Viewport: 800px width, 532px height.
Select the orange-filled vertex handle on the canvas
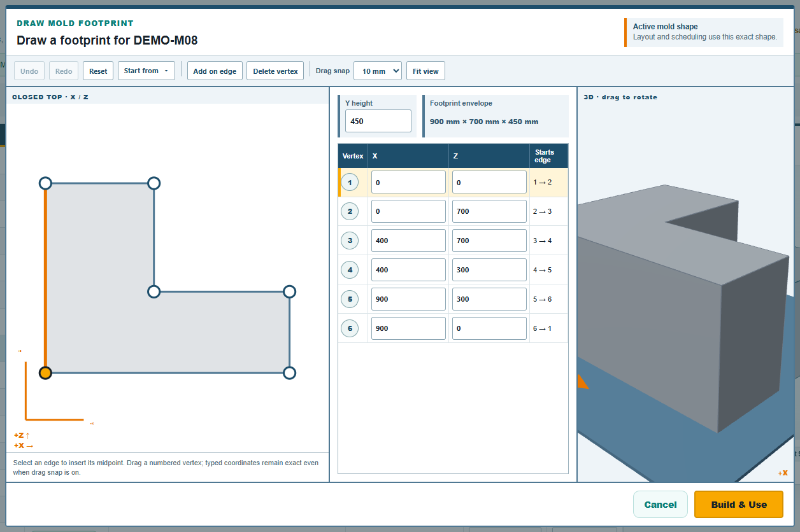point(45,373)
